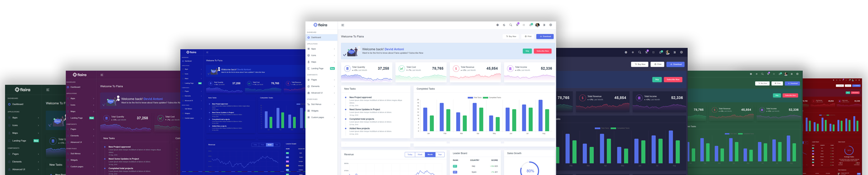Open settings gear in the dark navy window

681,52
